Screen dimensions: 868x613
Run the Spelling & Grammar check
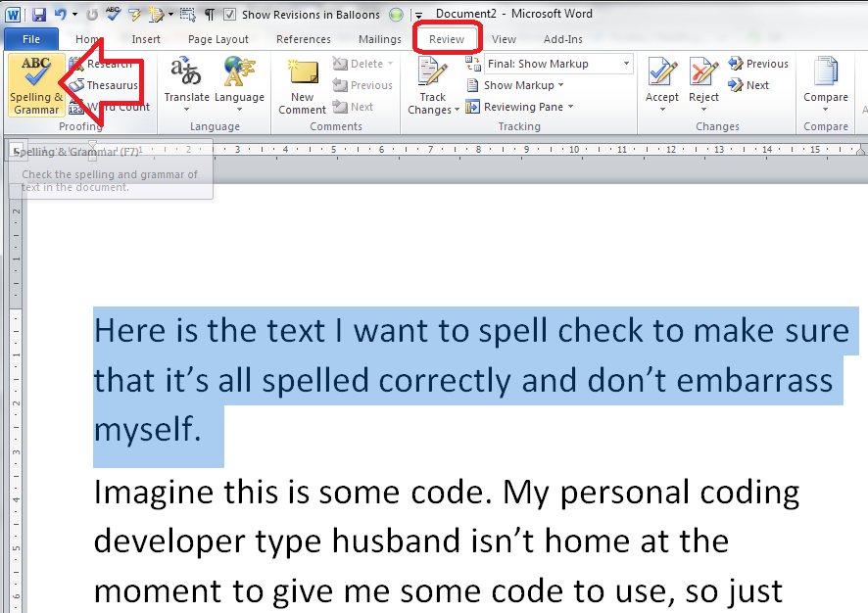pyautogui.click(x=36, y=85)
